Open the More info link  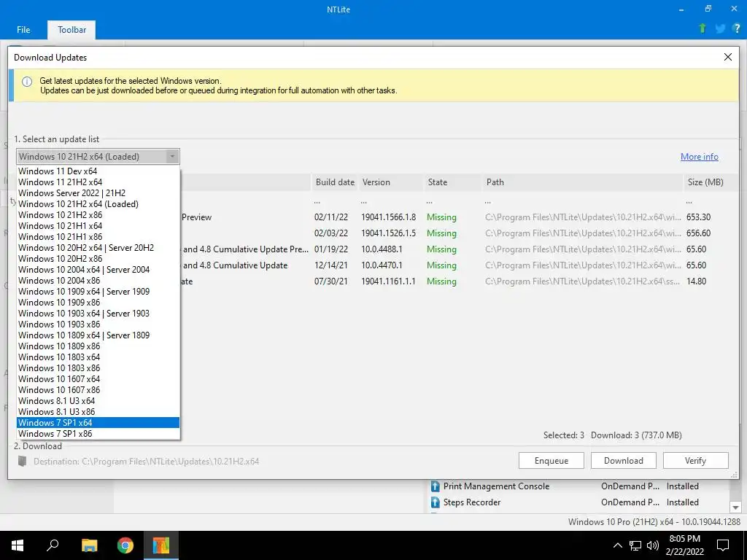[x=699, y=157]
